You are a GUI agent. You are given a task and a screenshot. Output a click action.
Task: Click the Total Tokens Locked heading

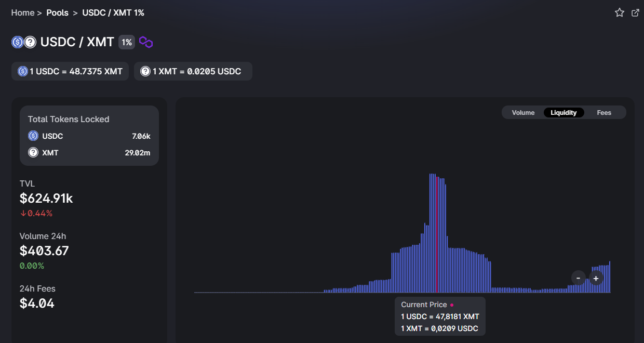[69, 119]
